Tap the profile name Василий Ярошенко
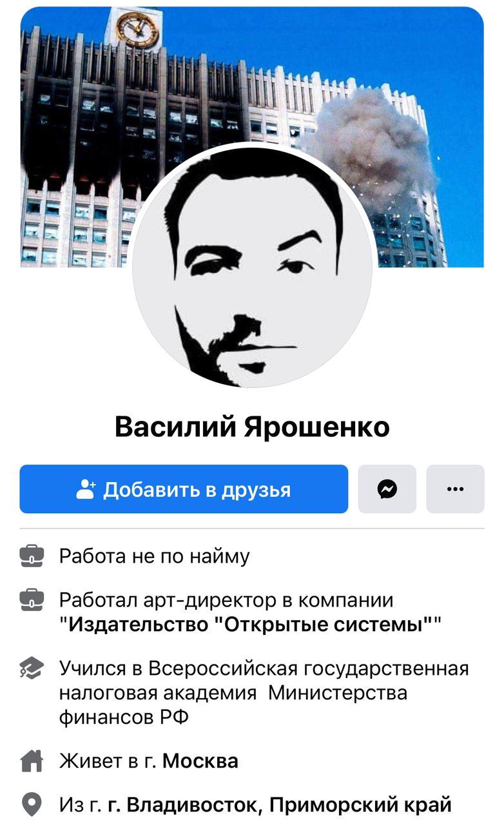 coord(252,427)
